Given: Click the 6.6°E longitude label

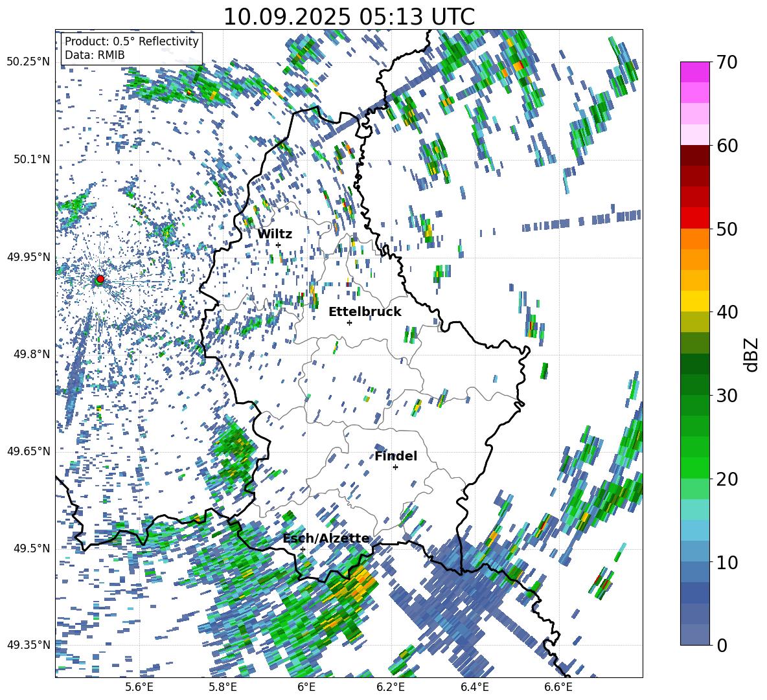Looking at the screenshot, I should point(558,687).
